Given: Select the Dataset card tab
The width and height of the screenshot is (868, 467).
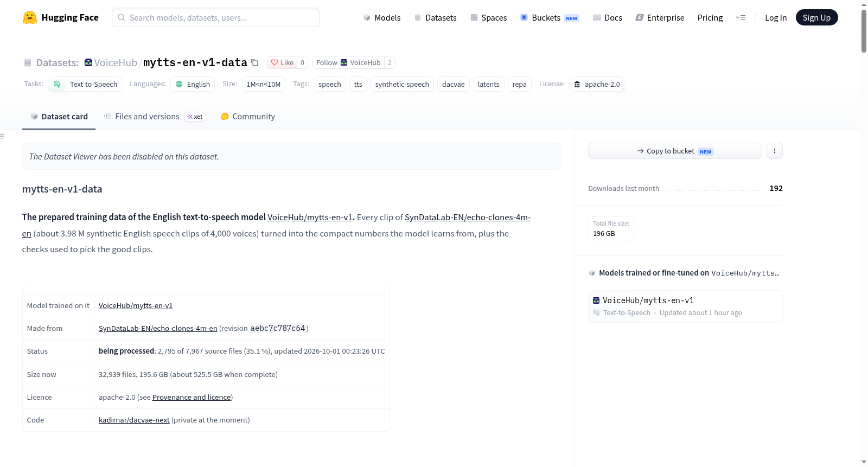Looking at the screenshot, I should 59,116.
